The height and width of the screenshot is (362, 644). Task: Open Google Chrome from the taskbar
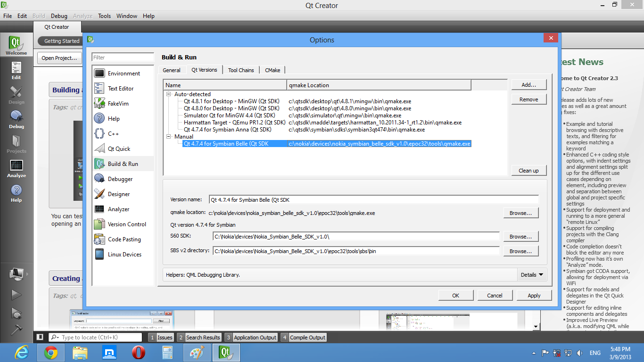pos(51,352)
